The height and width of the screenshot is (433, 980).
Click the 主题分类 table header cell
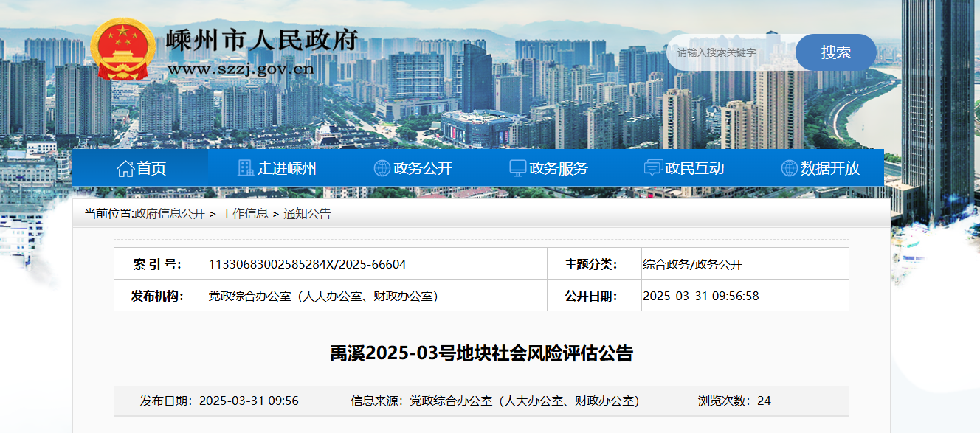pos(594,264)
